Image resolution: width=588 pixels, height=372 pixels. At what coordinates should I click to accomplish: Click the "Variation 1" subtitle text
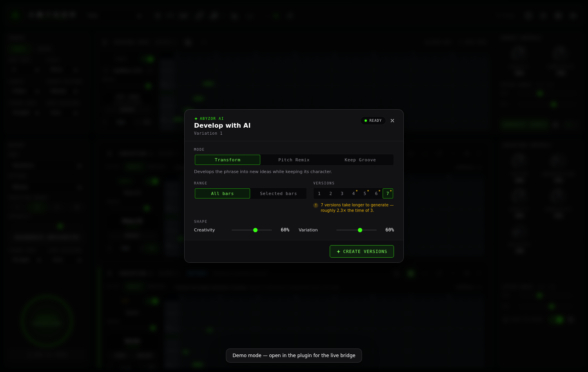click(x=208, y=134)
